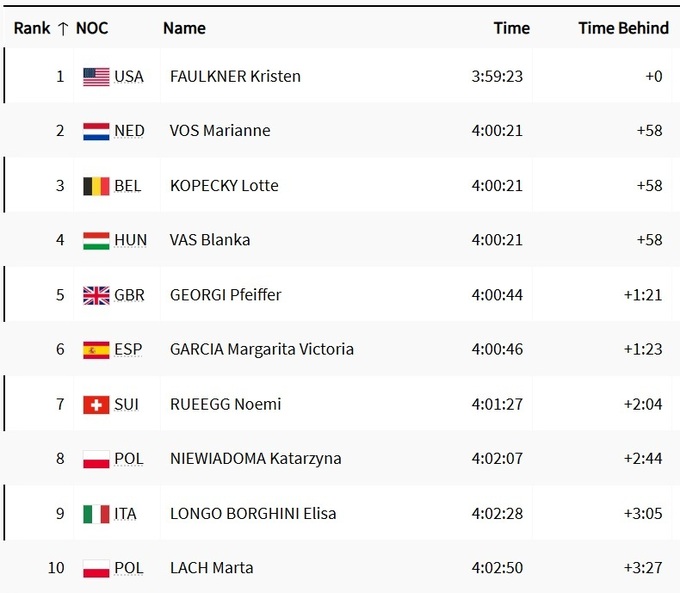Click the Netherlands flag icon
Viewport: 680px width, 593px height.
[96, 131]
